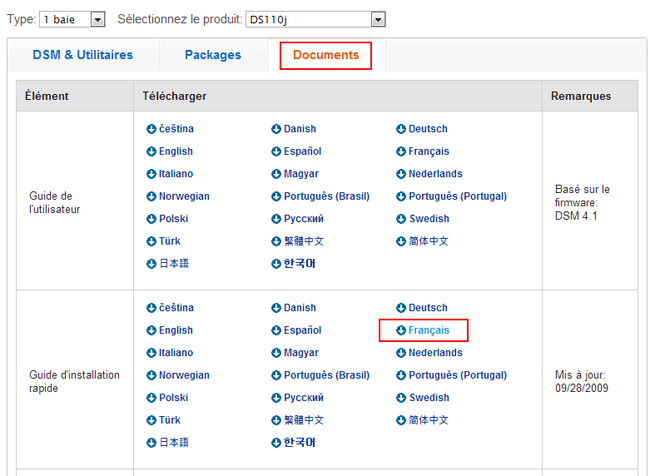Open Português (Brasil) user guide link
650x476 pixels.
click(325, 196)
